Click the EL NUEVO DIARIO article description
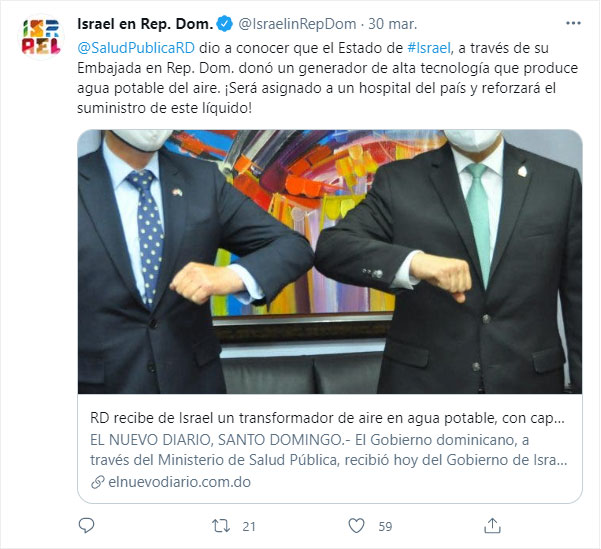This screenshot has height=549, width=601. [x=328, y=450]
